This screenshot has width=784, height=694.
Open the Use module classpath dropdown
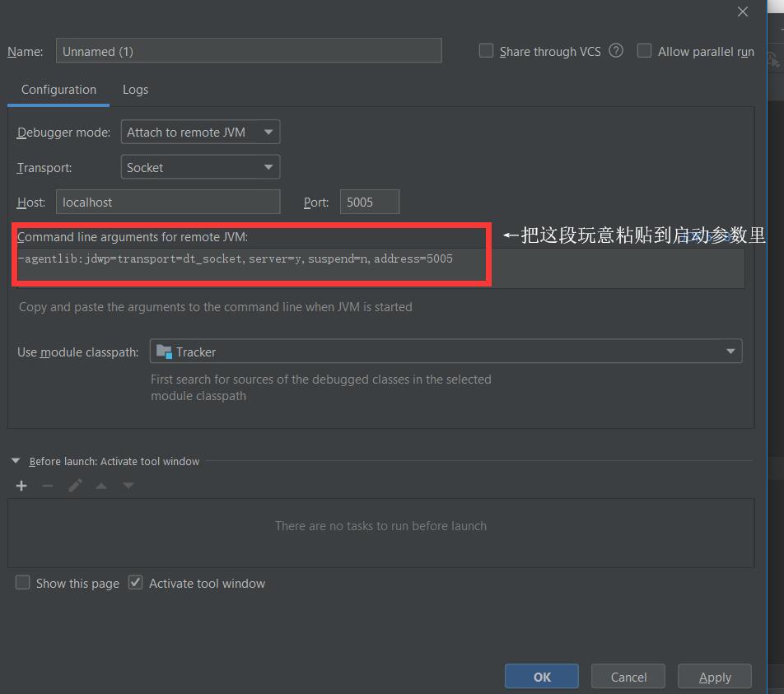tap(446, 352)
